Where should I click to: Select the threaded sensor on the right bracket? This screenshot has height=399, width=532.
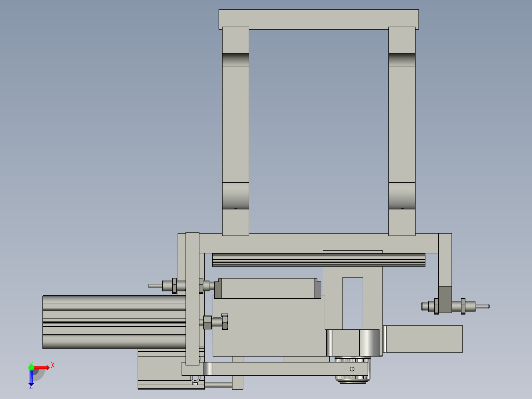[455, 306]
